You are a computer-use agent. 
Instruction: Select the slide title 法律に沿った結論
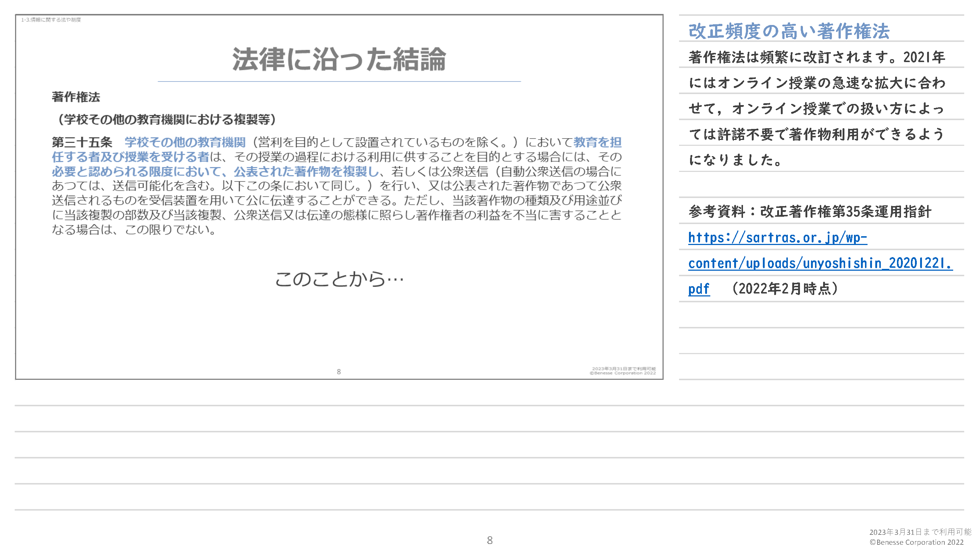point(338,59)
